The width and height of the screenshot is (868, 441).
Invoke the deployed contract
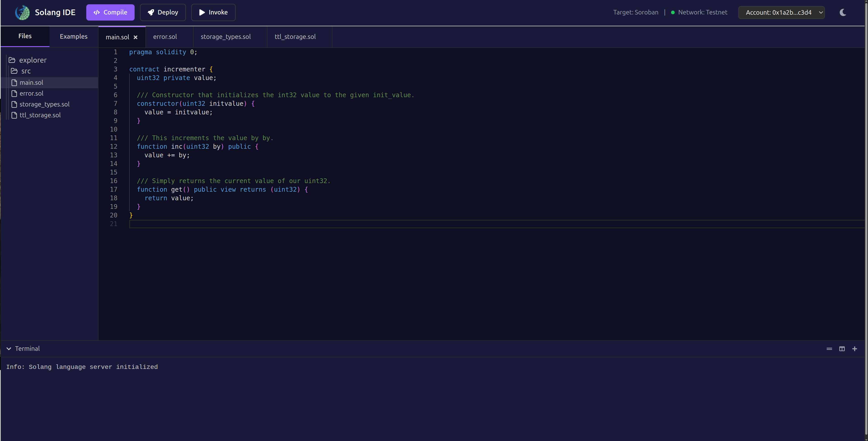(x=213, y=12)
